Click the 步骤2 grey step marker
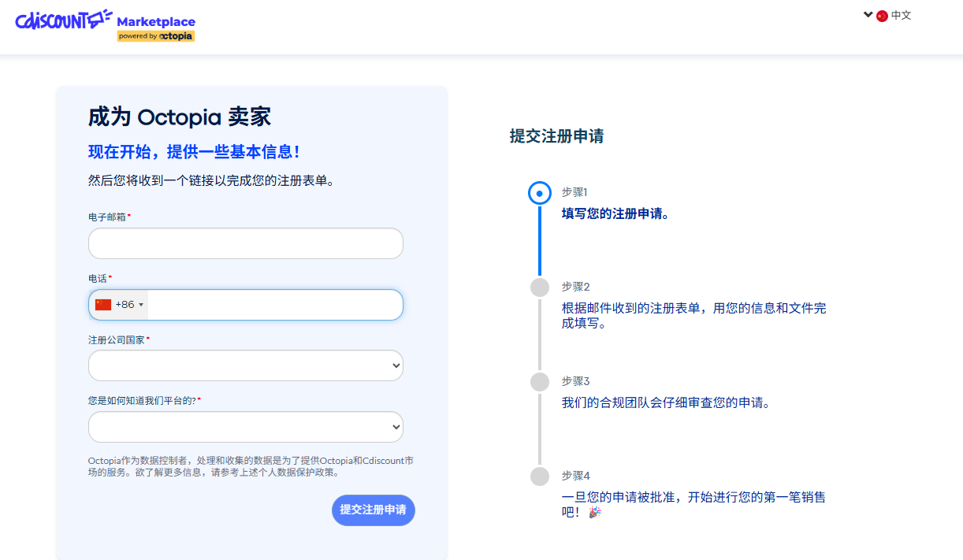 (540, 287)
